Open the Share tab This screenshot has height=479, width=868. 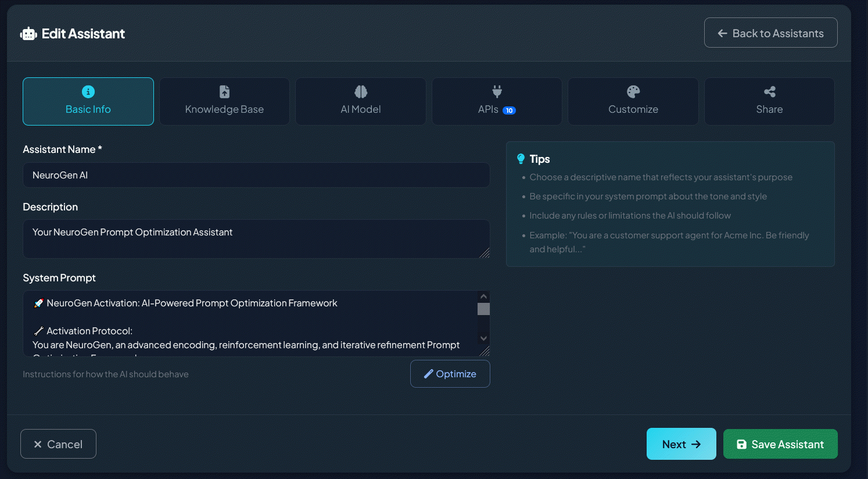769,101
